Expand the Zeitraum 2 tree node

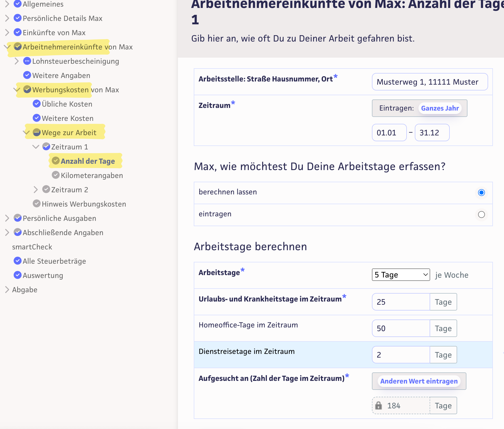click(36, 189)
